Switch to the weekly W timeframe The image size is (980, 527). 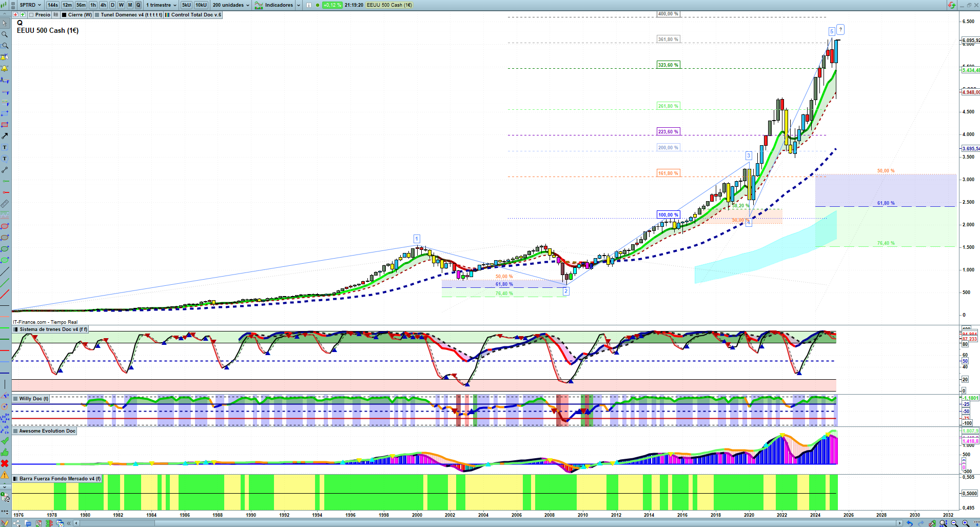click(121, 5)
